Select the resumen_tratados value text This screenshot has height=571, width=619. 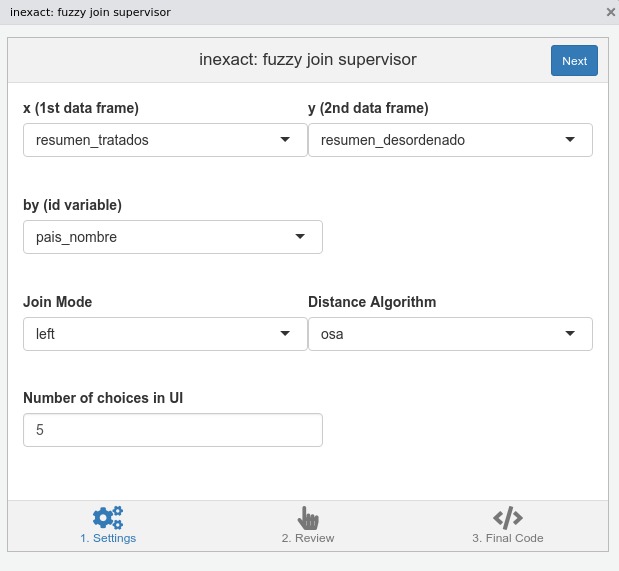pyautogui.click(x=92, y=140)
